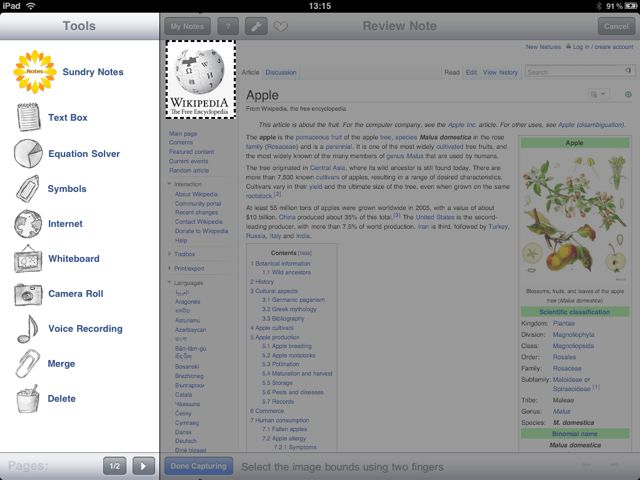This screenshot has width=640, height=480.
Task: Jump to 6 Commerce in Contents
Action: tap(267, 411)
